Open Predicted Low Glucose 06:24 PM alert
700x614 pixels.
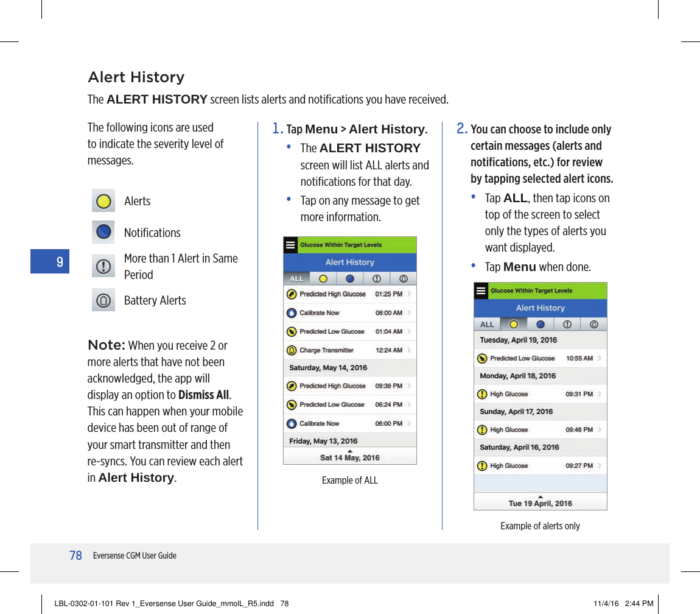tap(350, 405)
